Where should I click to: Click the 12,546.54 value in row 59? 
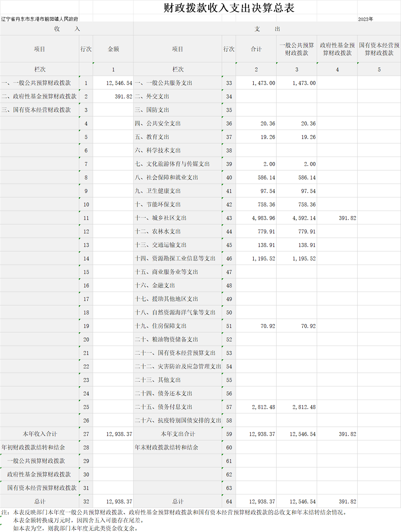tap(302, 434)
